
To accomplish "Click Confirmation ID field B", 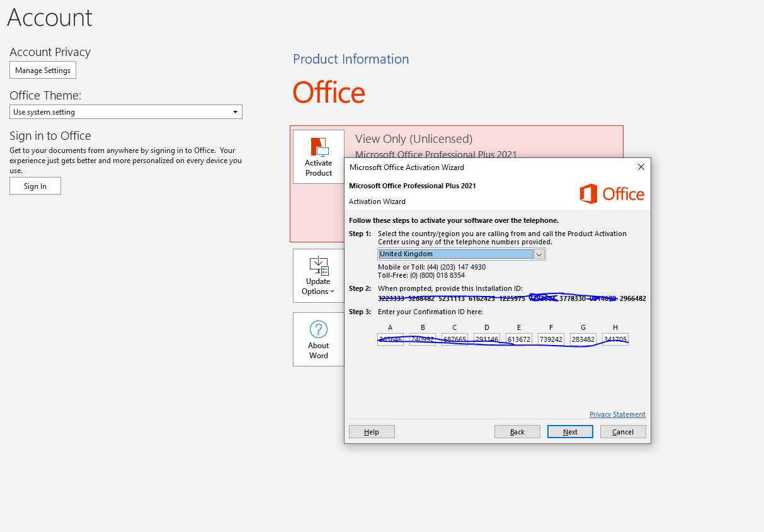I will (423, 339).
